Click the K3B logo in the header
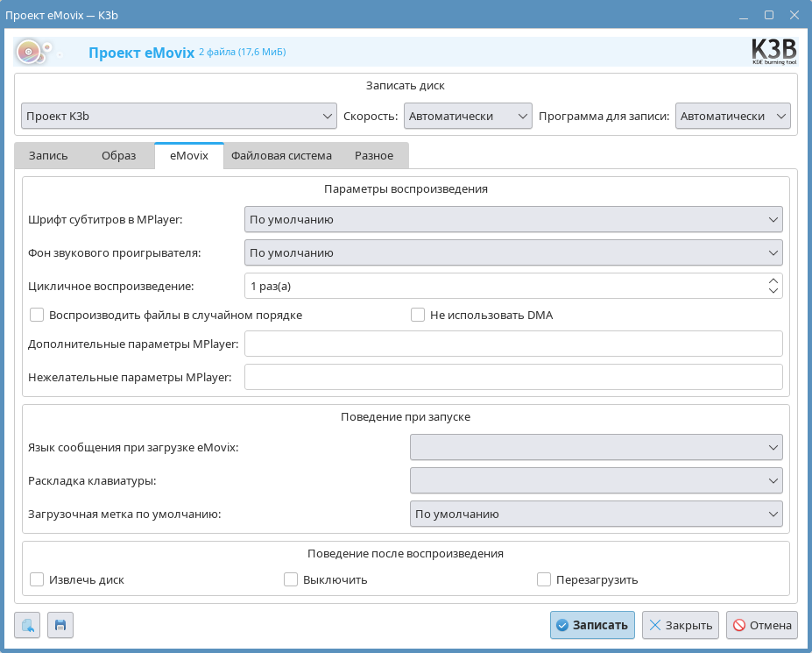Viewport: 812px width, 653px height. (773, 52)
